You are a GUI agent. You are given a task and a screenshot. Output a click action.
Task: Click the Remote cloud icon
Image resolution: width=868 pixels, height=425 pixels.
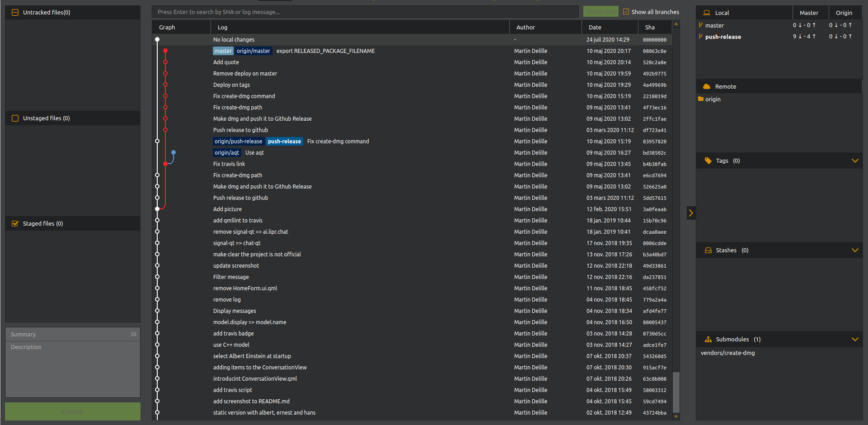tap(707, 86)
